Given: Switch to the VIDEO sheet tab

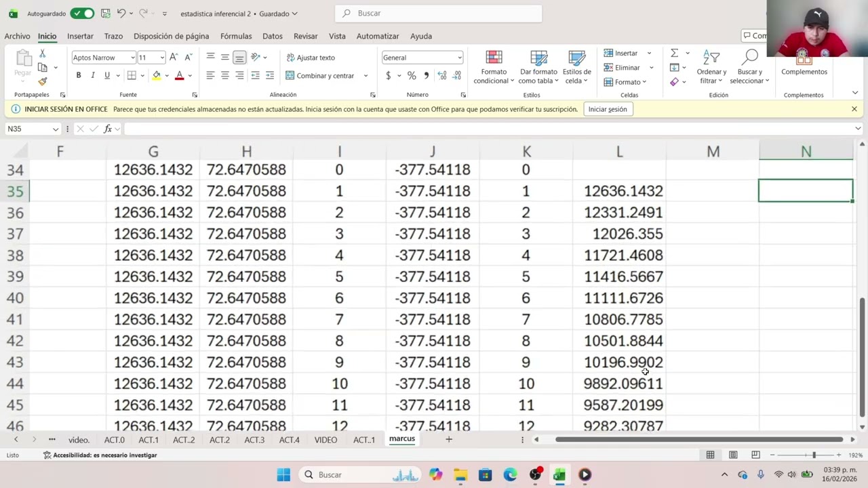Looking at the screenshot, I should (325, 440).
